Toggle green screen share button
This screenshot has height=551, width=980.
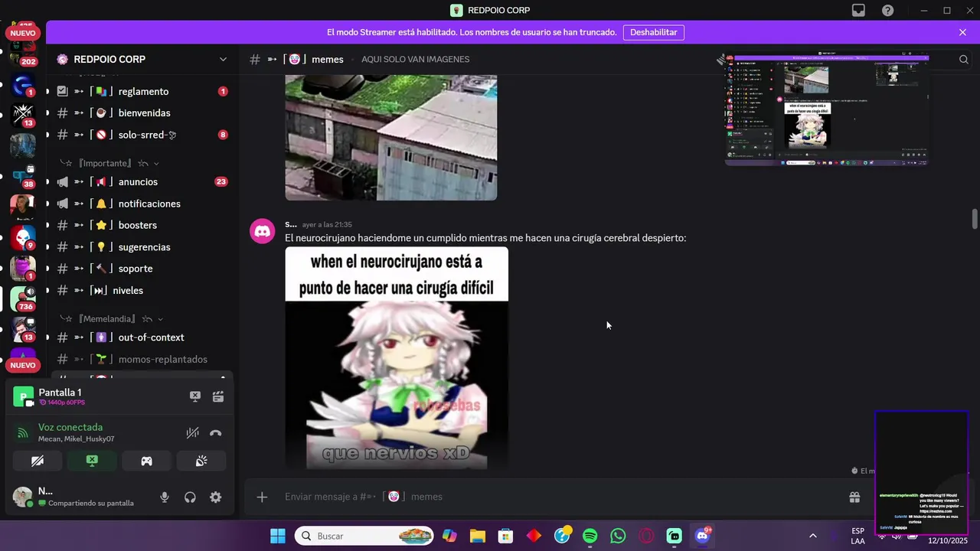click(92, 461)
